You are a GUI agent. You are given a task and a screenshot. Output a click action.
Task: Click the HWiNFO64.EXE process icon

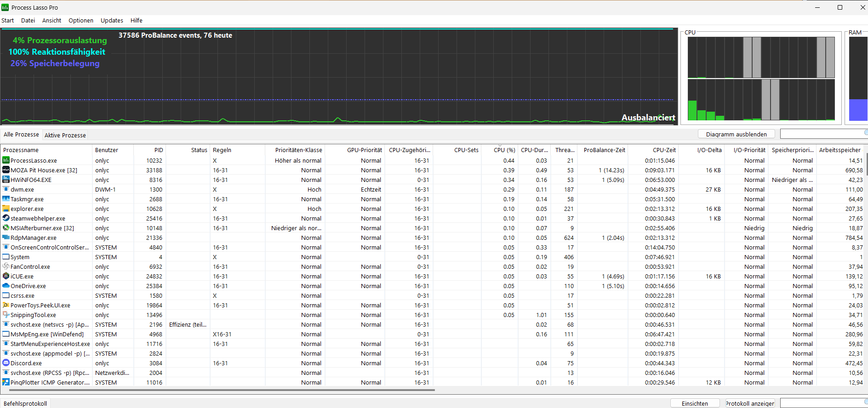[x=6, y=180]
